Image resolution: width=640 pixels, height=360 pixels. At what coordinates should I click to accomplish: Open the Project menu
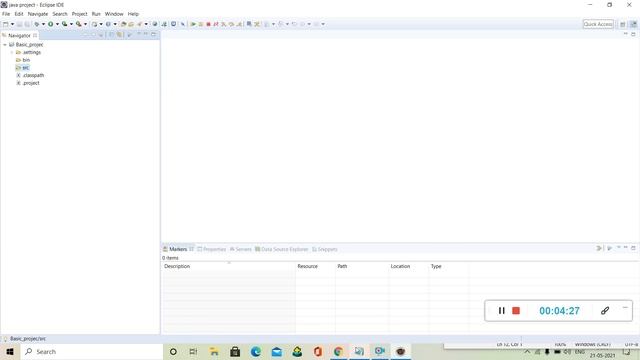79,14
